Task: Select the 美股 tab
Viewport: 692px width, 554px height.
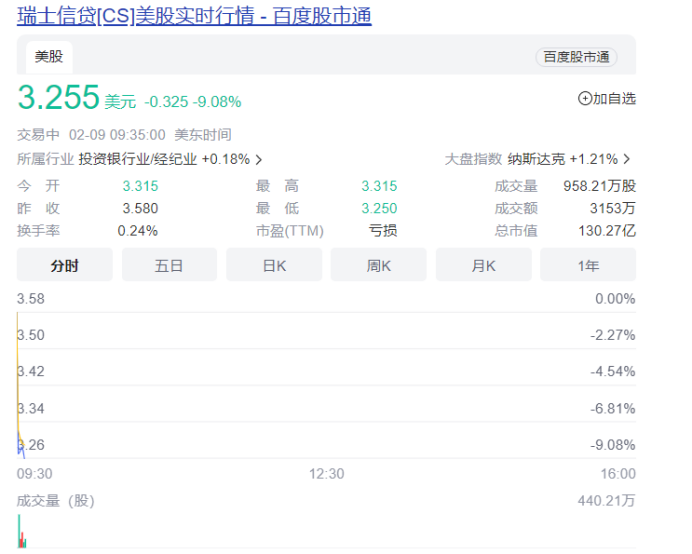Action: 49,57
